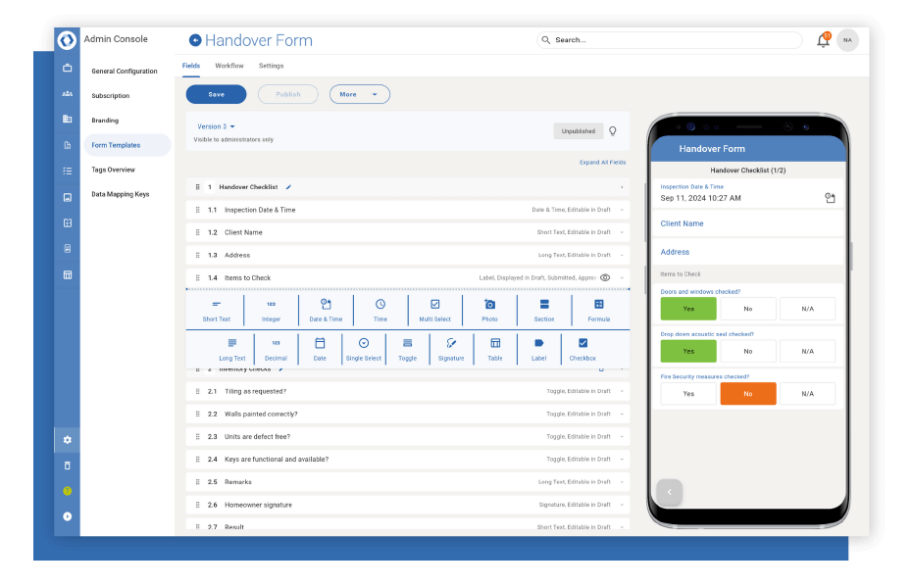Select the Multi Select field type

click(x=434, y=309)
